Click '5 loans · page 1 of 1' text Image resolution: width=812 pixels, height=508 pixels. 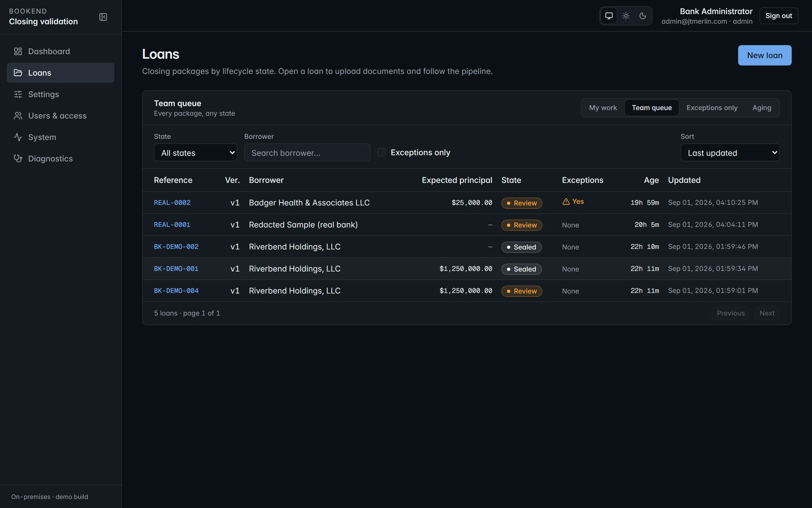tap(187, 313)
